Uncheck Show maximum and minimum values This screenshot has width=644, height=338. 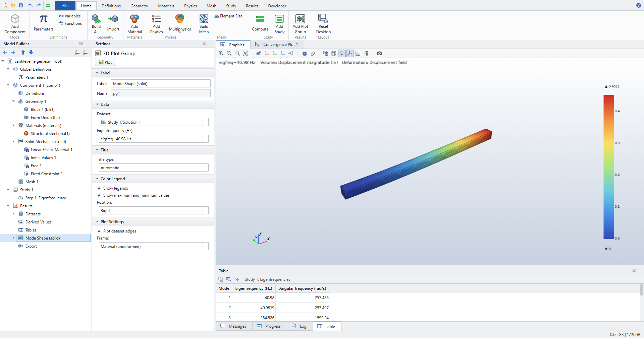pos(99,195)
